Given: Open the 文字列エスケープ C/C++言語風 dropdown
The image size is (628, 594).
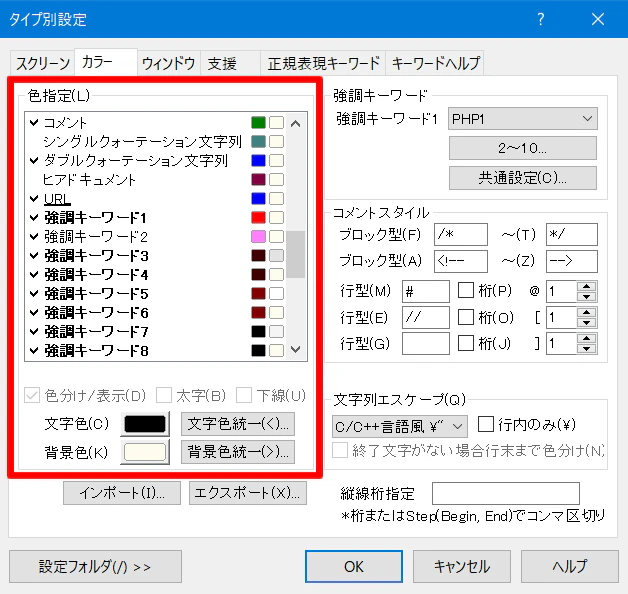Looking at the screenshot, I should coord(400,426).
